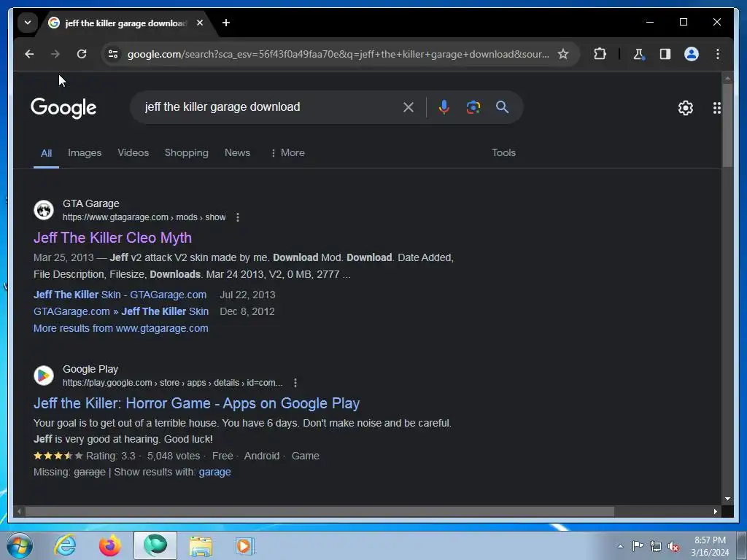
Task: Bookmark this tab with the star icon
Action: pyautogui.click(x=563, y=54)
